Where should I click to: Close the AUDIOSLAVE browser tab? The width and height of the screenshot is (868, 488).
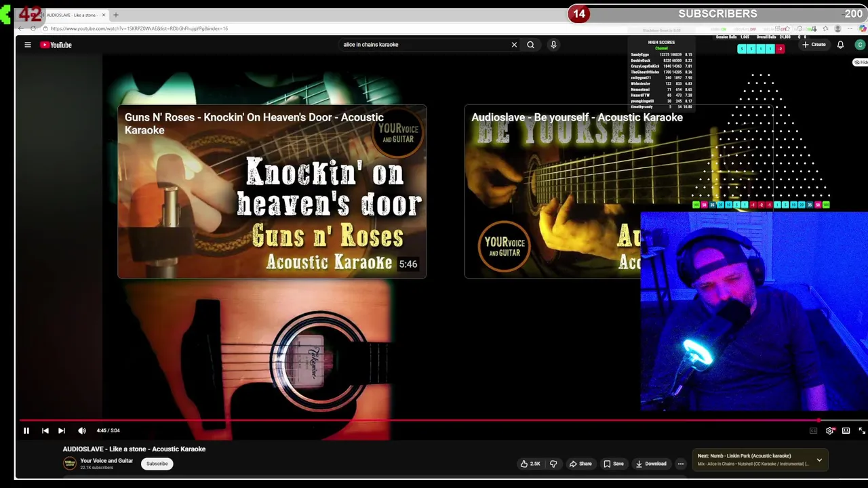[104, 15]
